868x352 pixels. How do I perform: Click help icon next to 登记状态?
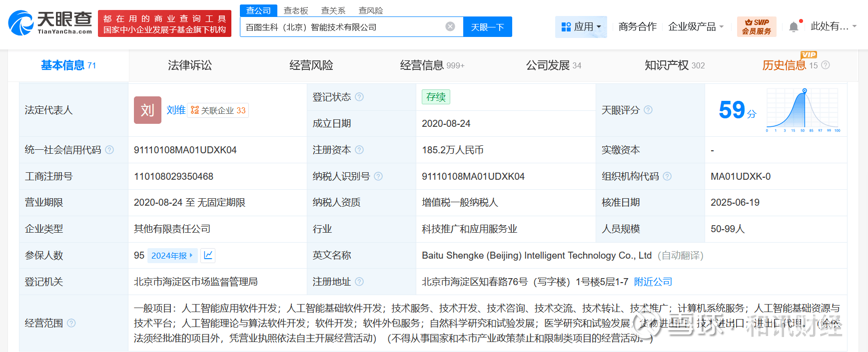pos(359,97)
